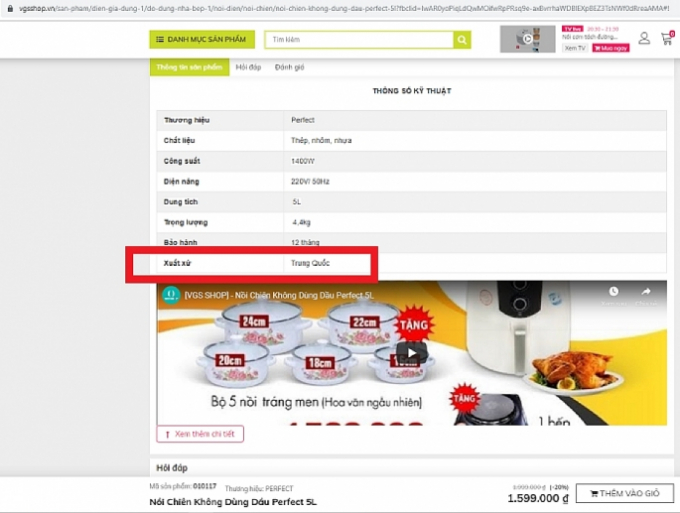This screenshot has width=680, height=513.
Task: Click the Xem TV button
Action: (574, 47)
